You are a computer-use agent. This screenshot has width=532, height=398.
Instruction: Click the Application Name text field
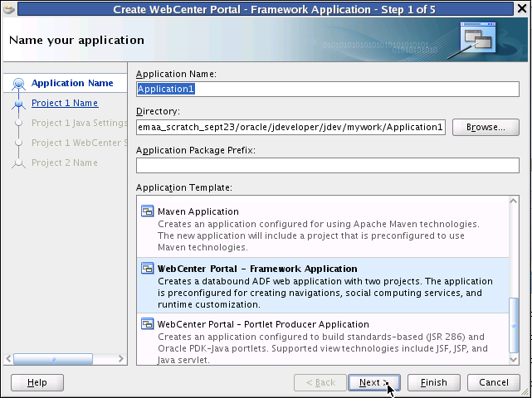pyautogui.click(x=327, y=90)
